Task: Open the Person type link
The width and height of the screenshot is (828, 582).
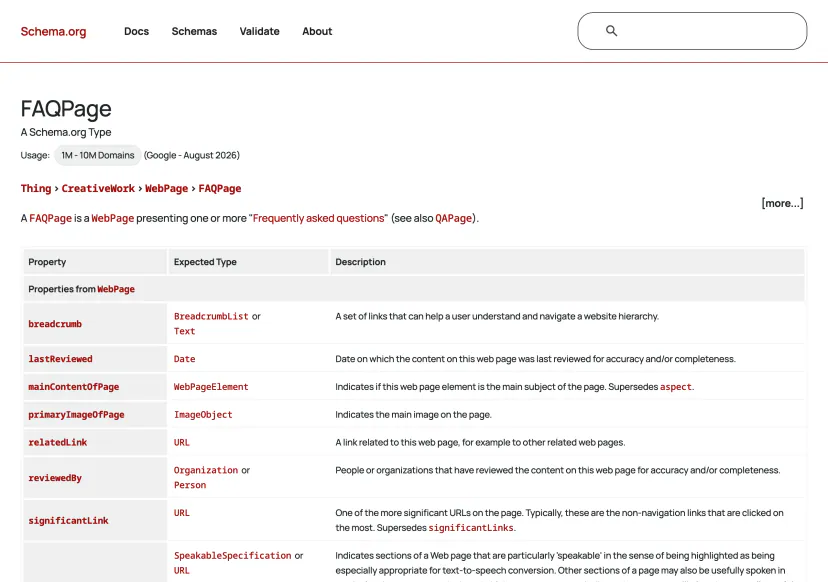Action: (190, 485)
